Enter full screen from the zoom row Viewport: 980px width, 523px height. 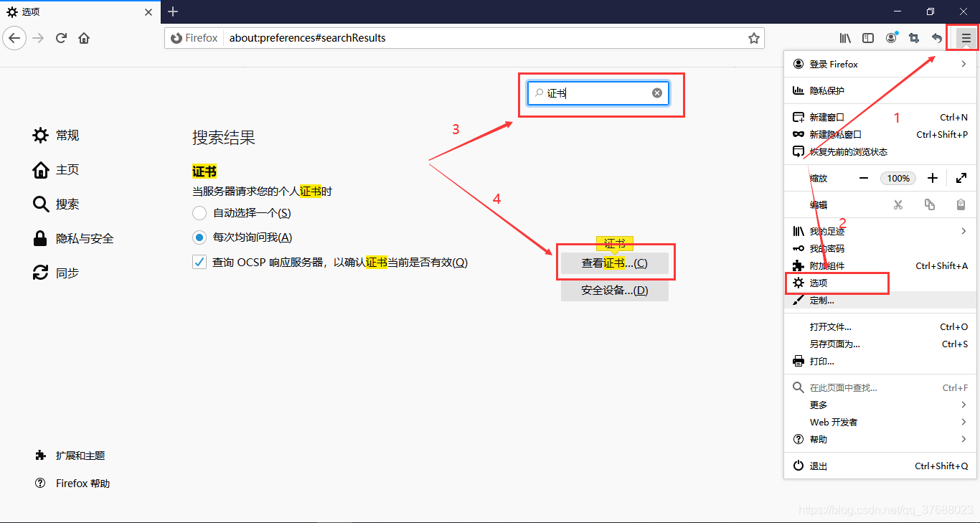point(961,178)
